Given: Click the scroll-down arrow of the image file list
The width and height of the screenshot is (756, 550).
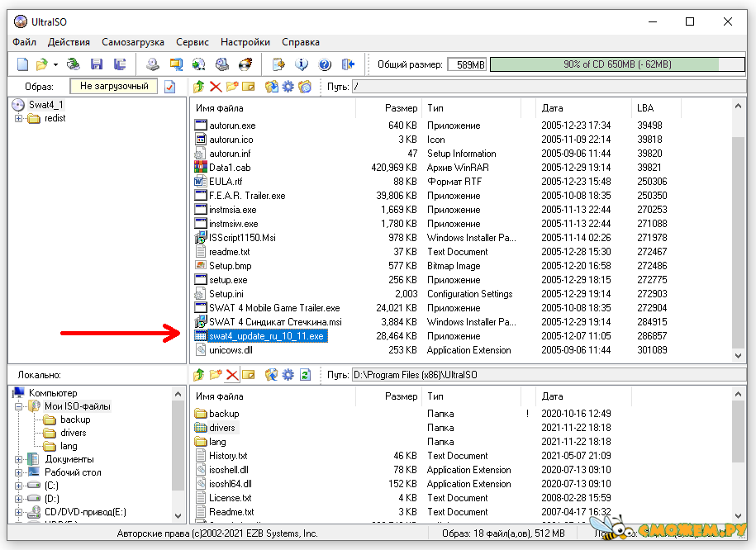Looking at the screenshot, I should [738, 356].
